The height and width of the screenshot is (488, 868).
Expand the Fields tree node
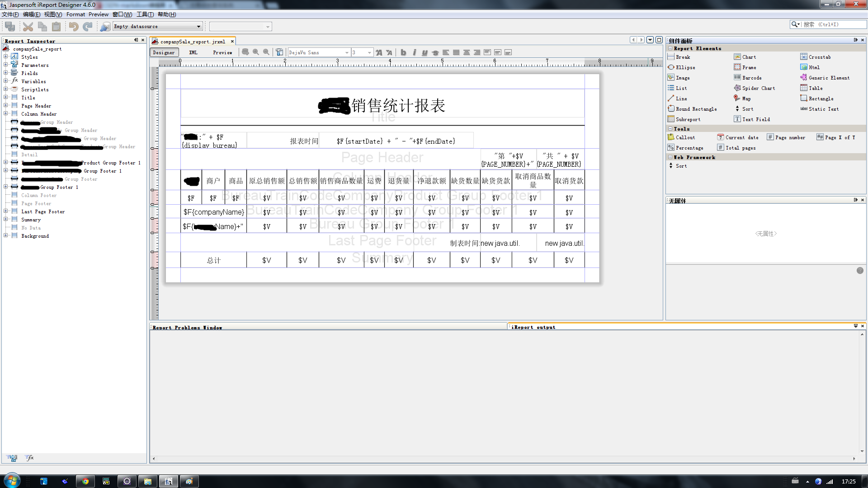6,73
